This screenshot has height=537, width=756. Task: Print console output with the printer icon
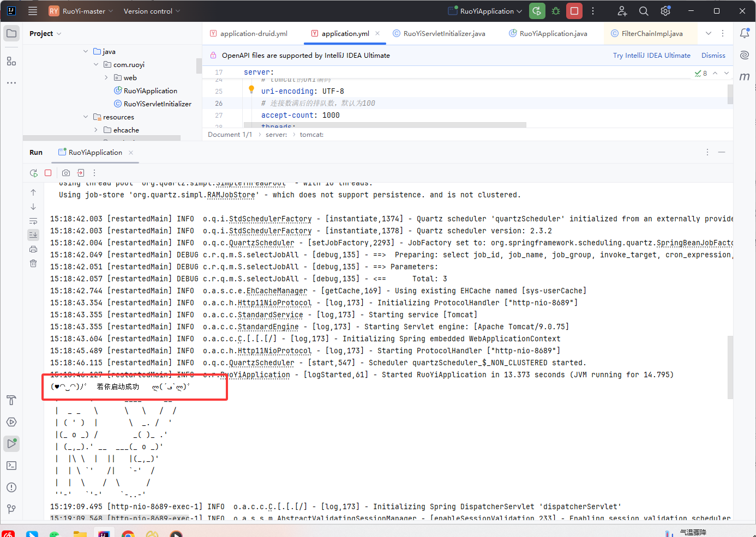click(x=33, y=249)
